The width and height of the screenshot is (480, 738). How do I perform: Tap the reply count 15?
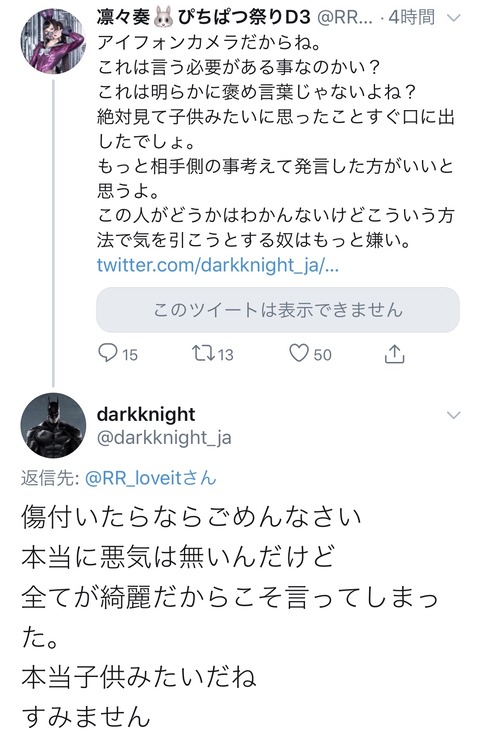point(130,354)
